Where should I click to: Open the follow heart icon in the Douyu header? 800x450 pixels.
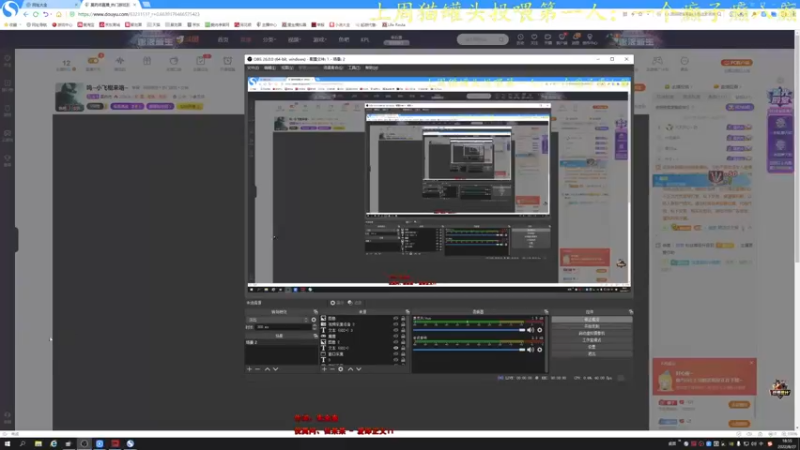[x=534, y=39]
